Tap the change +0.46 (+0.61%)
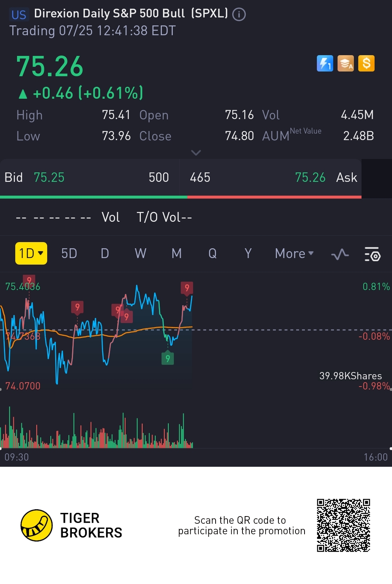This screenshot has width=392, height=584. pyautogui.click(x=81, y=93)
